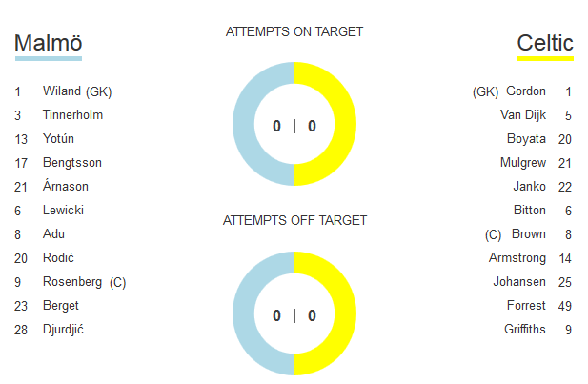Select Celtic goalkeeper Gordon
The height and width of the screenshot is (384, 588).
[x=525, y=91]
